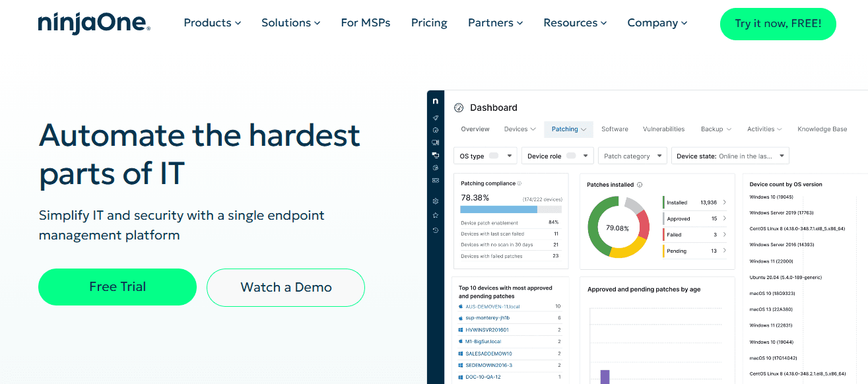Viewport: 868px width, 384px height.
Task: Switch to the Software tab
Action: click(x=615, y=129)
